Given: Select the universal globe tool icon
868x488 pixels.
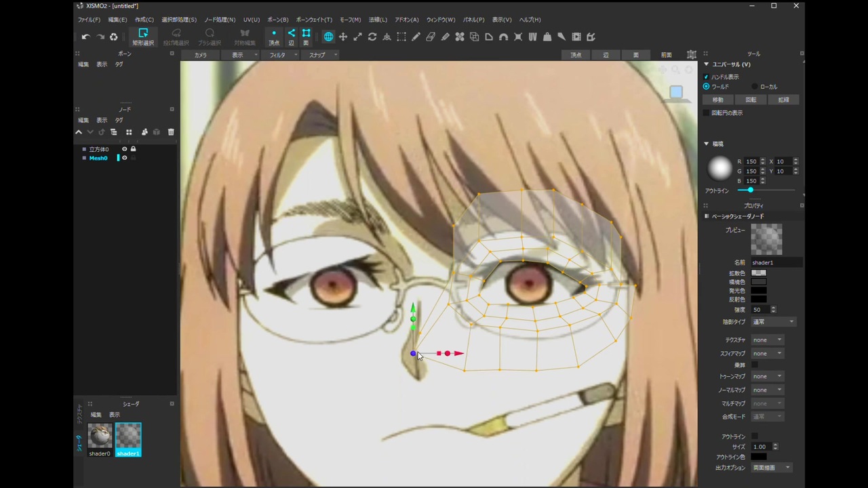Looking at the screenshot, I should click(328, 37).
